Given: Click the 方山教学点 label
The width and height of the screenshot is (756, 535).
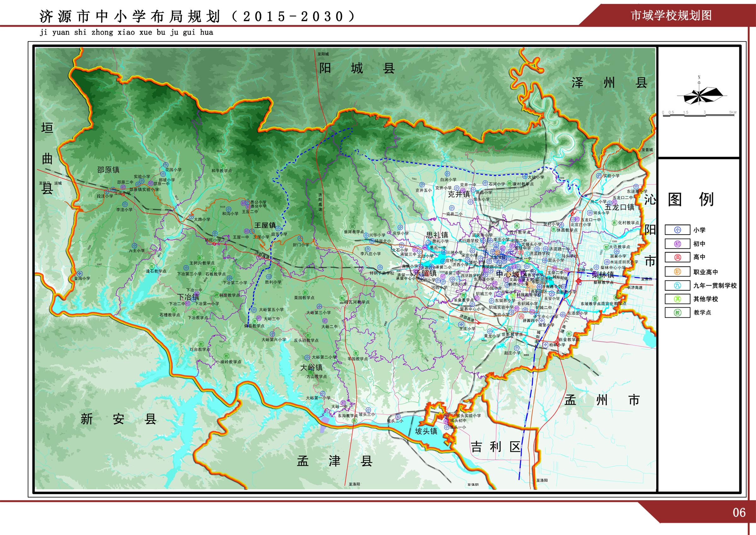Looking at the screenshot, I should [317, 376].
